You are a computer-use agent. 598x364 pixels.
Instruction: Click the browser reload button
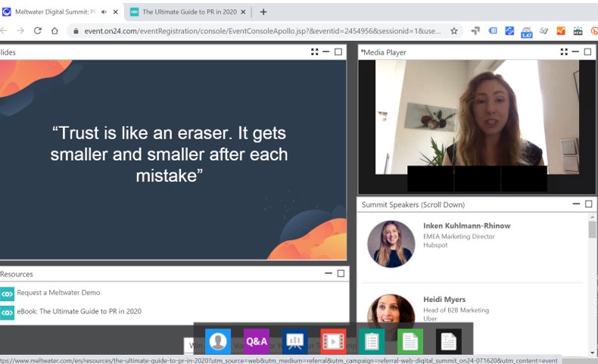(37, 31)
